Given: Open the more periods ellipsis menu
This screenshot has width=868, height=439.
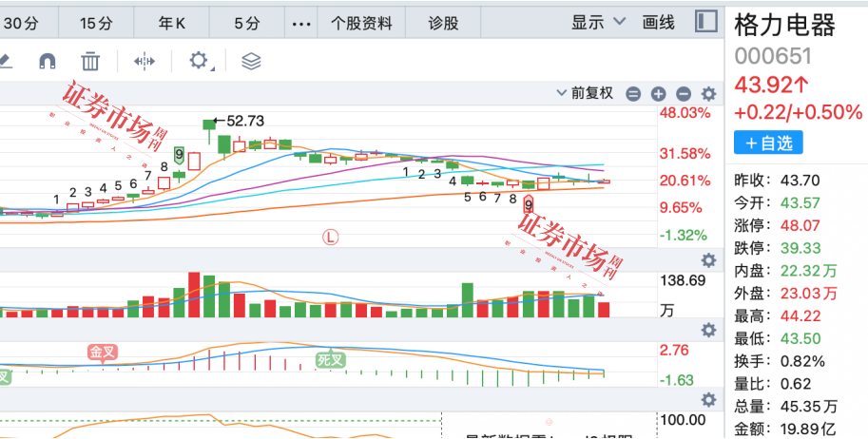Looking at the screenshot, I should [301, 23].
